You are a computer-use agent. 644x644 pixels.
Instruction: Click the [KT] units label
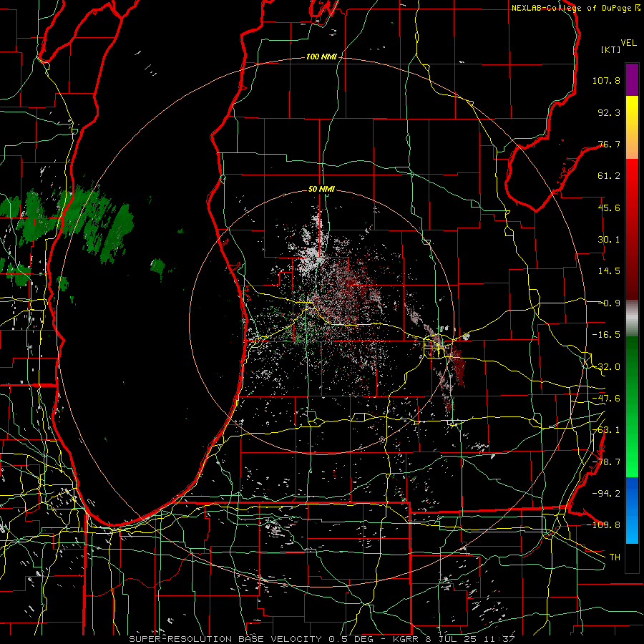pos(611,49)
